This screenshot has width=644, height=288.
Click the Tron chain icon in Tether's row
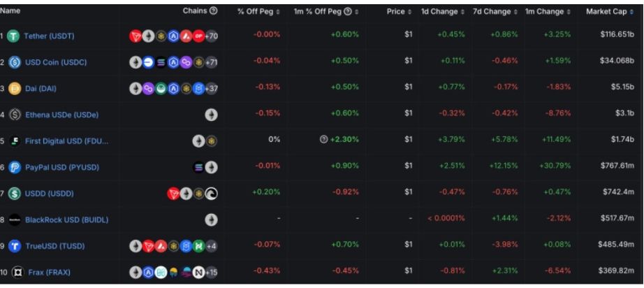pyautogui.click(x=136, y=36)
